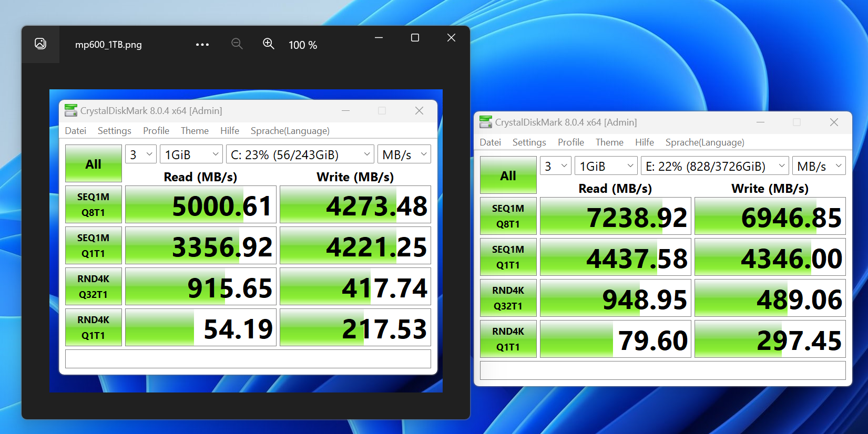The image size is (868, 434).
Task: Click the SEQ1M Q8T1 label inside the photo
Action: click(x=93, y=204)
